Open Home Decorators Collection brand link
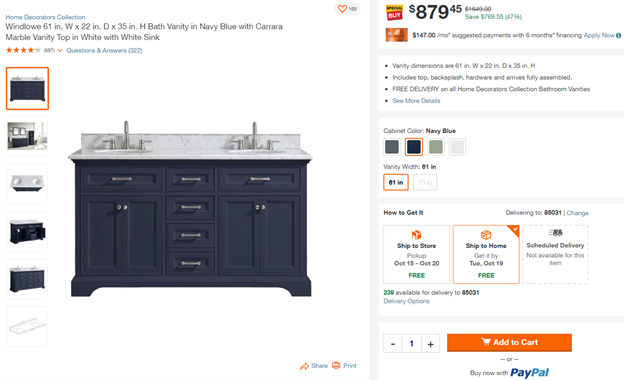 pos(45,17)
